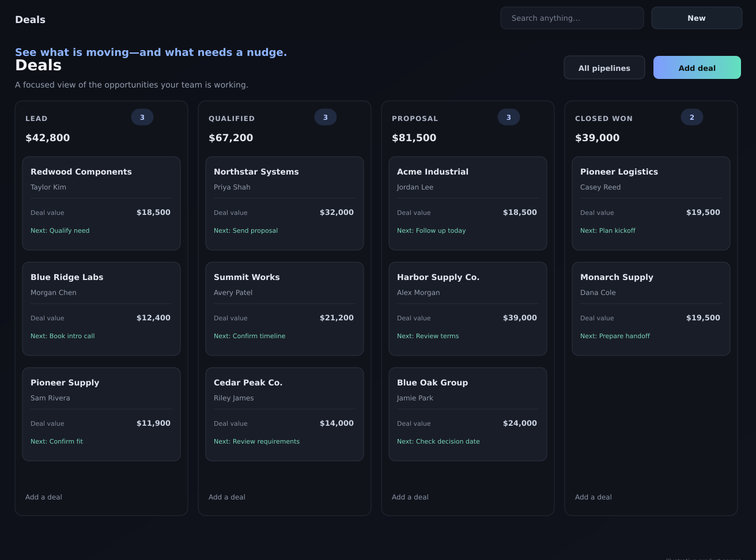
Task: Select the Monarch Supply deal title
Action: [x=617, y=277]
